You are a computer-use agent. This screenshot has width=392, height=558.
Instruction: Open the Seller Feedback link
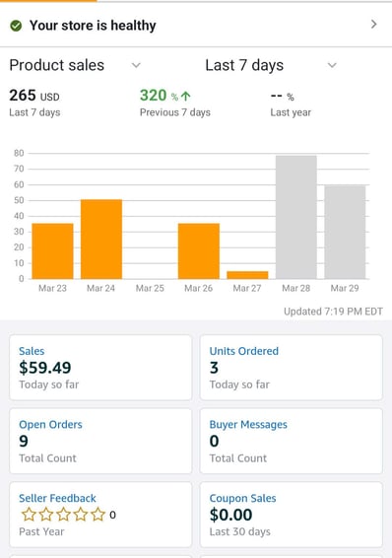[57, 498]
